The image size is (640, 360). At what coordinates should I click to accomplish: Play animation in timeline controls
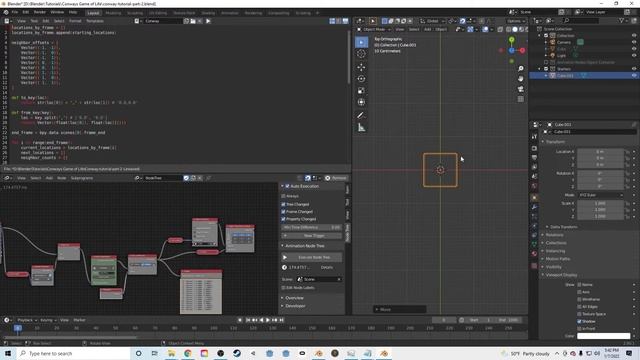point(268,320)
